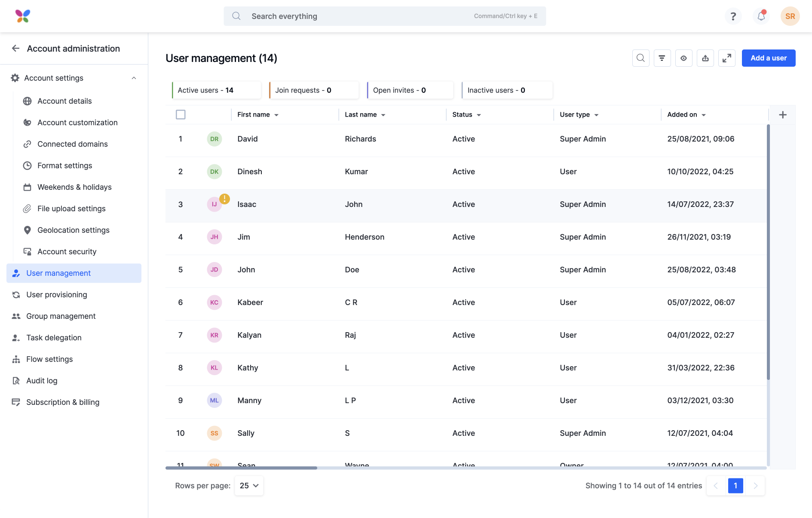Show the Inactive users - 0 tab
The image size is (812, 518).
[x=507, y=90]
